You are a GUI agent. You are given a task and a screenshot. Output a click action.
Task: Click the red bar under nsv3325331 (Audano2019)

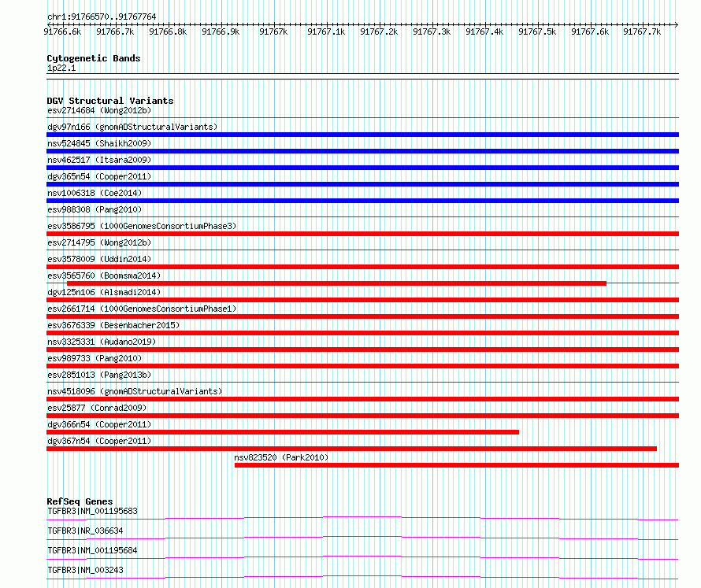pos(362,349)
